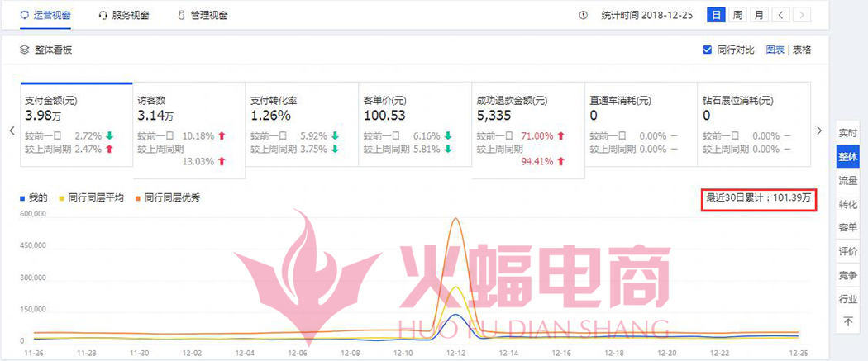The width and height of the screenshot is (868, 361).
Task: Click the 3.14万 visitor count value
Action: 155,116
